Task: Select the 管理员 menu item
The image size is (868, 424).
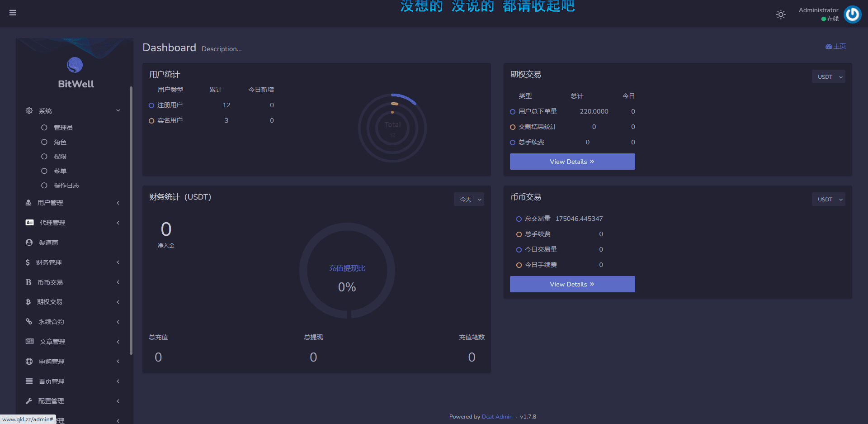Action: coord(63,128)
